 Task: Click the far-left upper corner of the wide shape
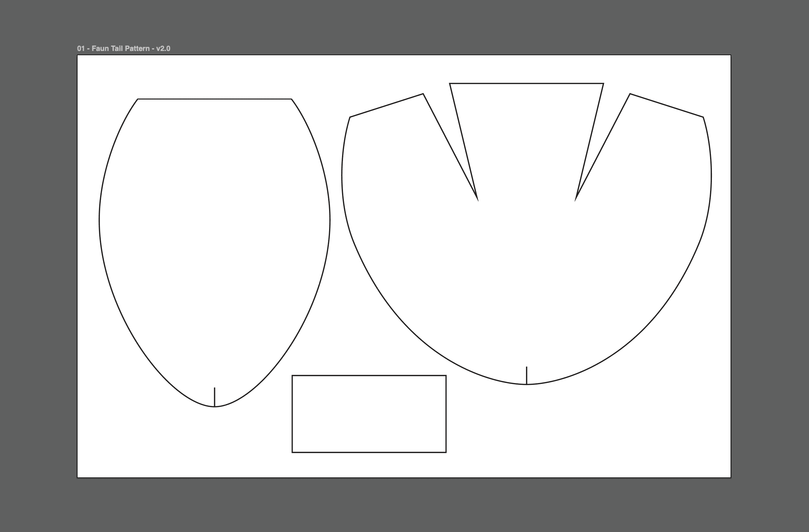350,117
